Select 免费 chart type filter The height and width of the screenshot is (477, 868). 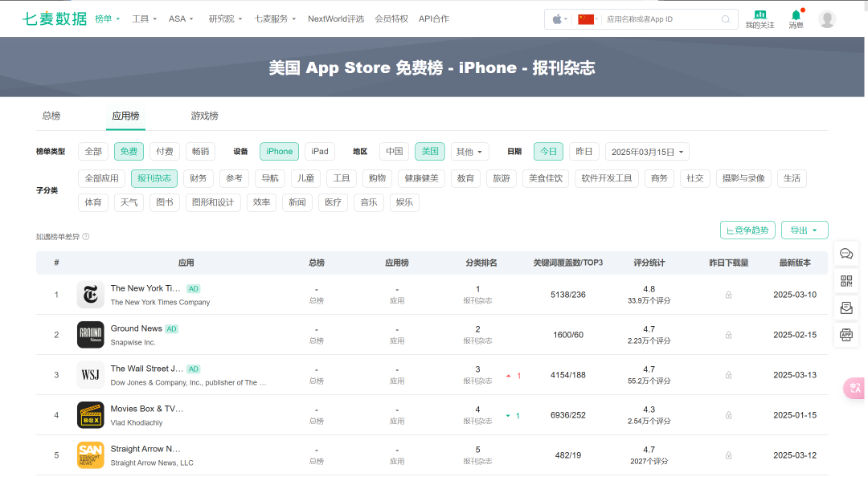click(x=129, y=152)
